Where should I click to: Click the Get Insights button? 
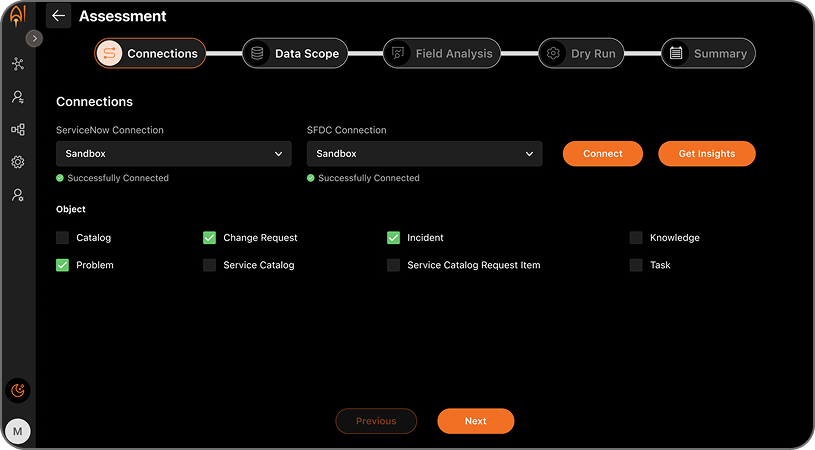706,154
